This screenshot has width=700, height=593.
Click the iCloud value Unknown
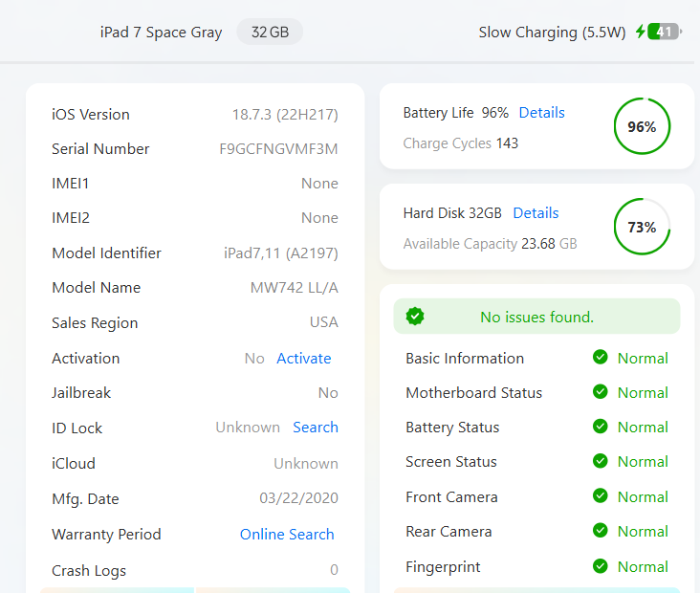pyautogui.click(x=306, y=464)
